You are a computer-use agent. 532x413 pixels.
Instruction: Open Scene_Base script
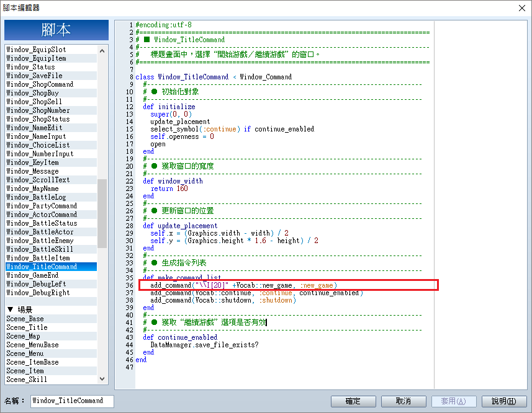(x=52, y=319)
